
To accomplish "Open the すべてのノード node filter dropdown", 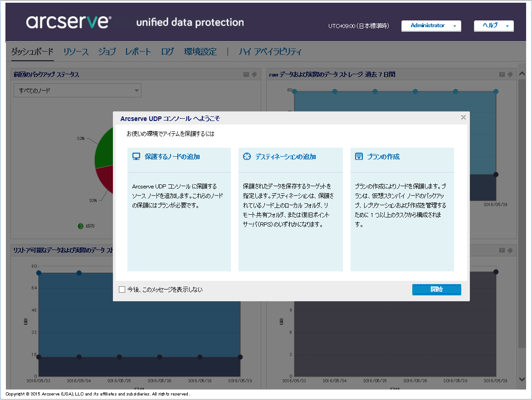I will coord(78,91).
